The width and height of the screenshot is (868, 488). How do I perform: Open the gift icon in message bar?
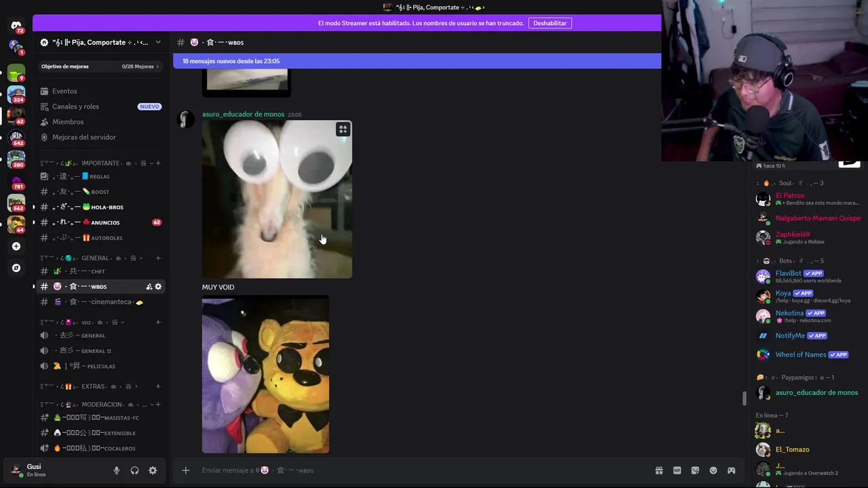658,470
